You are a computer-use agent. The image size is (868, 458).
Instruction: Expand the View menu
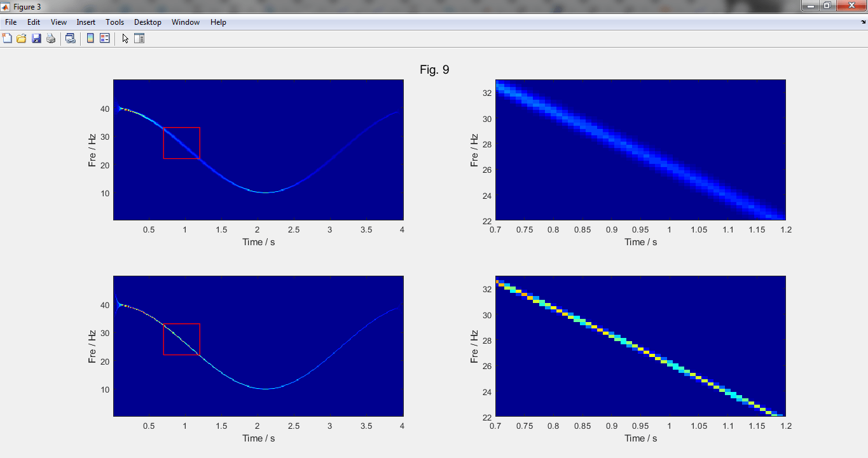59,22
